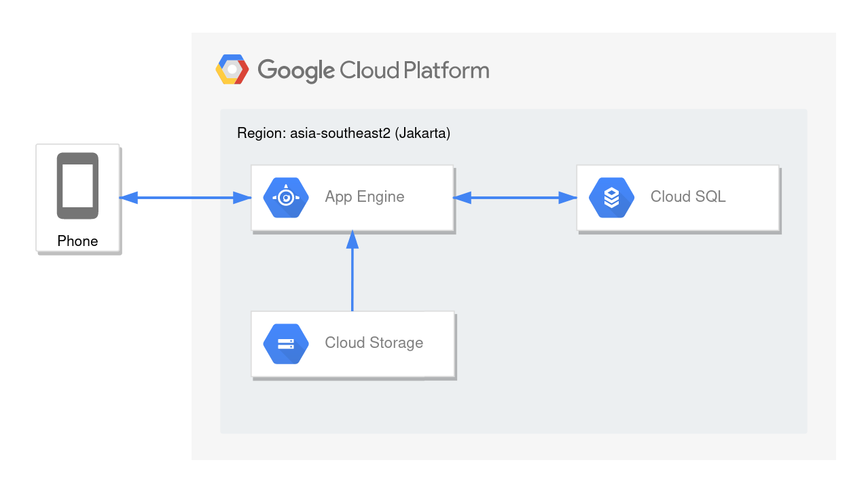Image resolution: width=868 pixels, height=492 pixels.
Task: Select the "Cloud Storage" label text
Action: 374,343
